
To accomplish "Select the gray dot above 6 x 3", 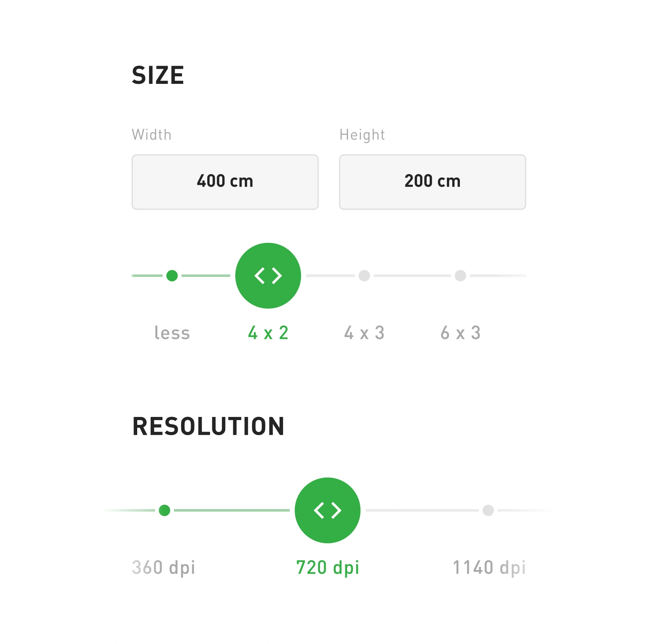I will (x=460, y=276).
